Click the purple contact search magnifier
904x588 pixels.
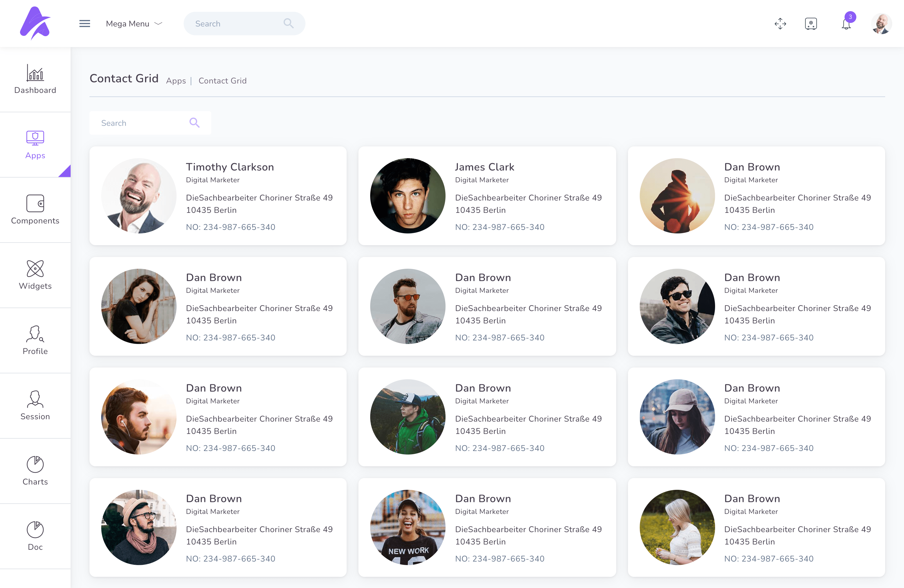195,123
